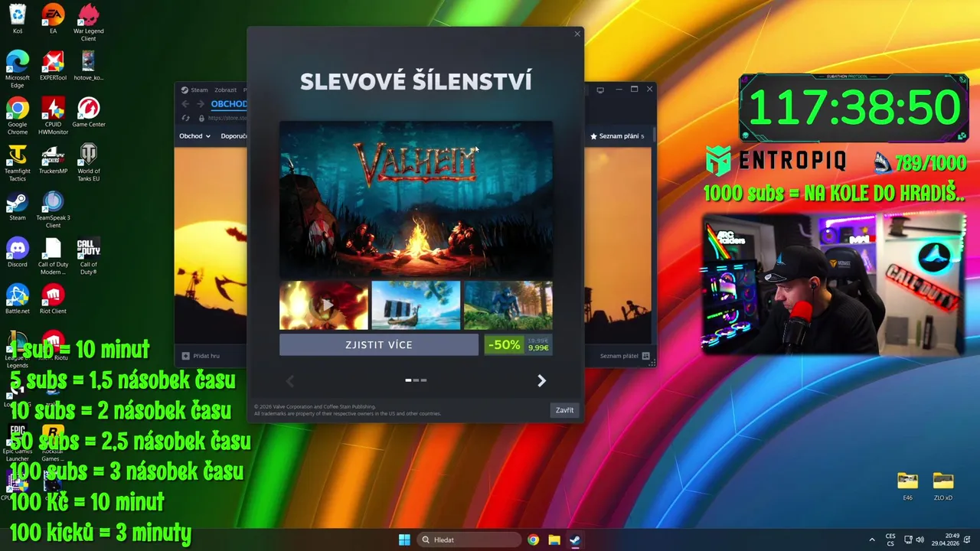Click Přidat hru in Steam footer
980x551 pixels.
[201, 356]
